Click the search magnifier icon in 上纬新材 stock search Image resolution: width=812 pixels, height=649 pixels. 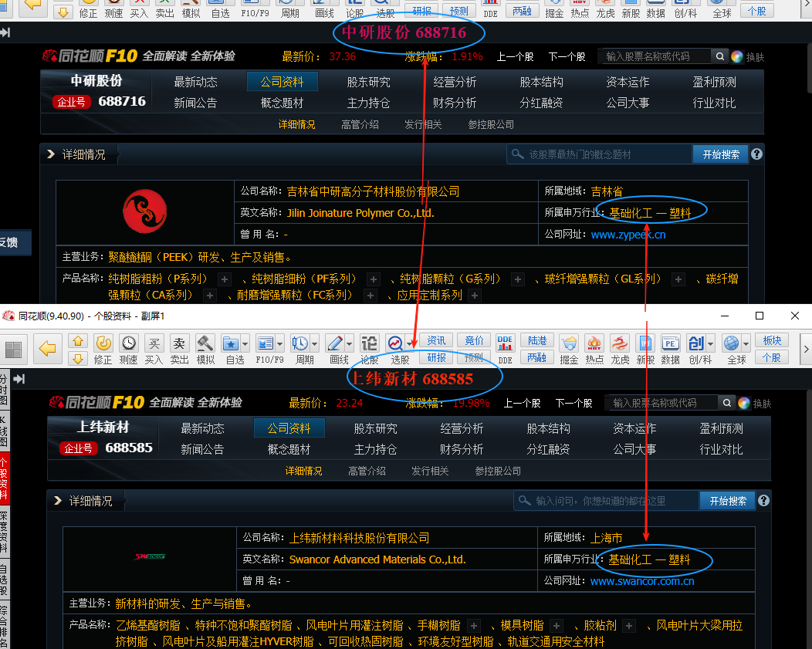click(x=727, y=403)
